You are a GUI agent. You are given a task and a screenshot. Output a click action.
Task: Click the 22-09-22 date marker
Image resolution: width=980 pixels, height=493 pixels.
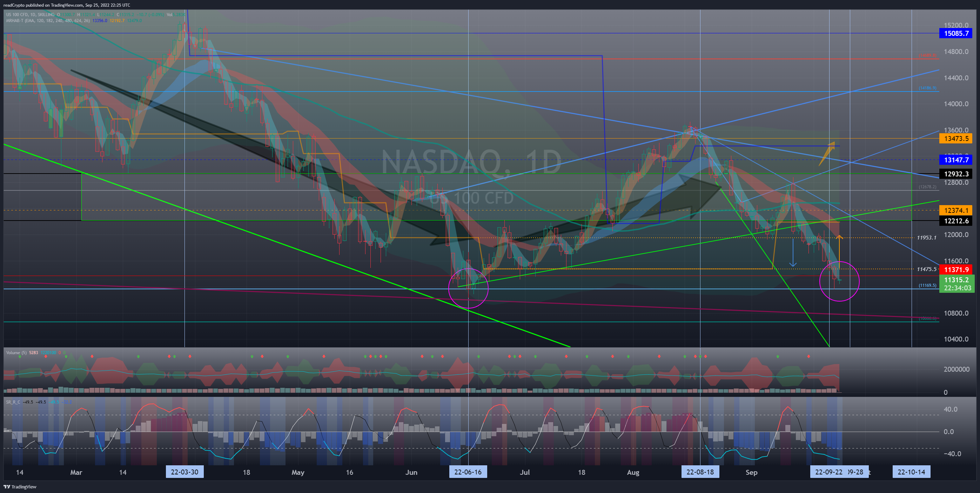(x=829, y=472)
